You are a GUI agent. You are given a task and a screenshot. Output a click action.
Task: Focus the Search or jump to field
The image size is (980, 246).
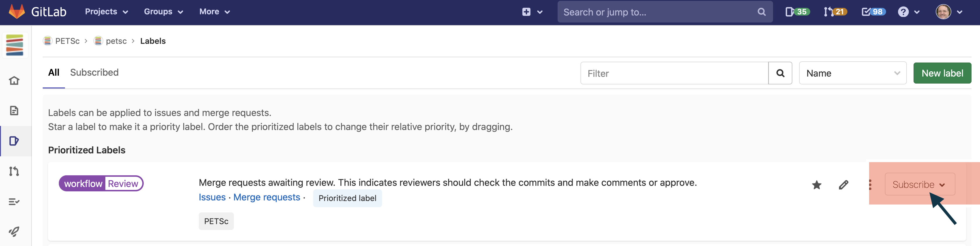[x=665, y=12]
